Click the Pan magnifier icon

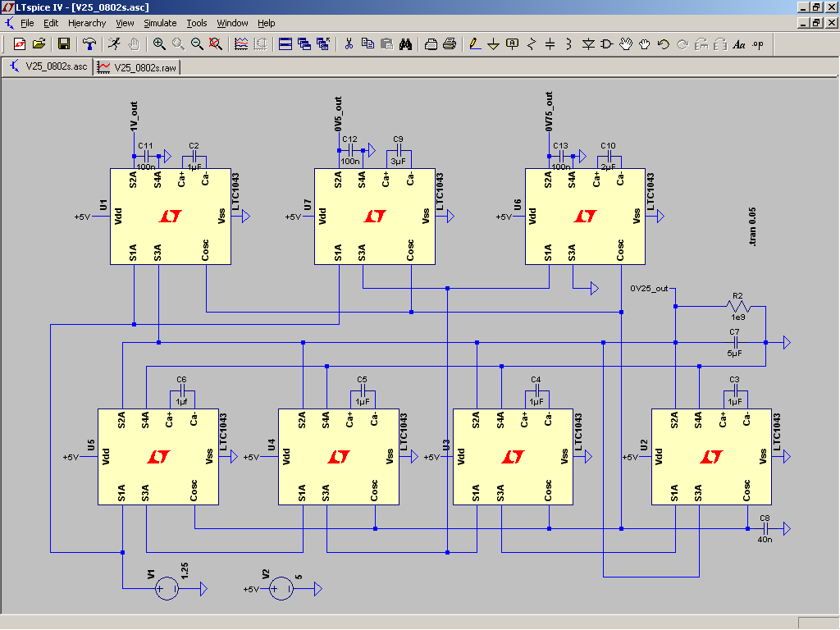coord(178,44)
